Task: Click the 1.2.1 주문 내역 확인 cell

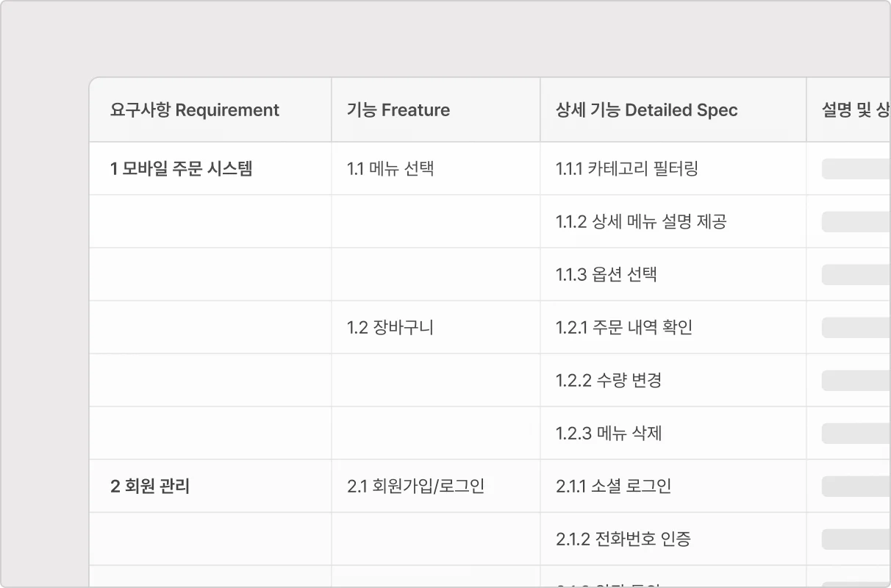Action: click(x=624, y=328)
